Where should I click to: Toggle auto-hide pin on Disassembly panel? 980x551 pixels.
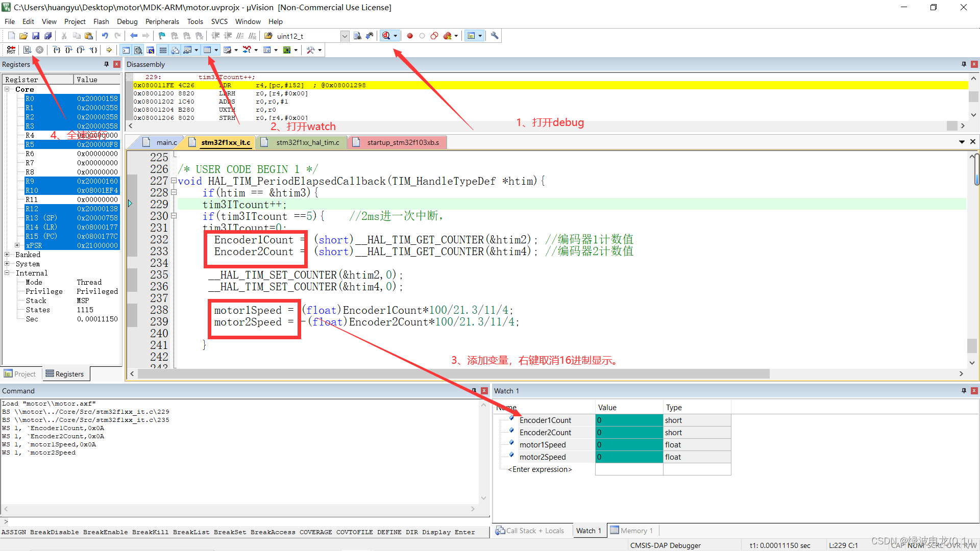pyautogui.click(x=964, y=64)
